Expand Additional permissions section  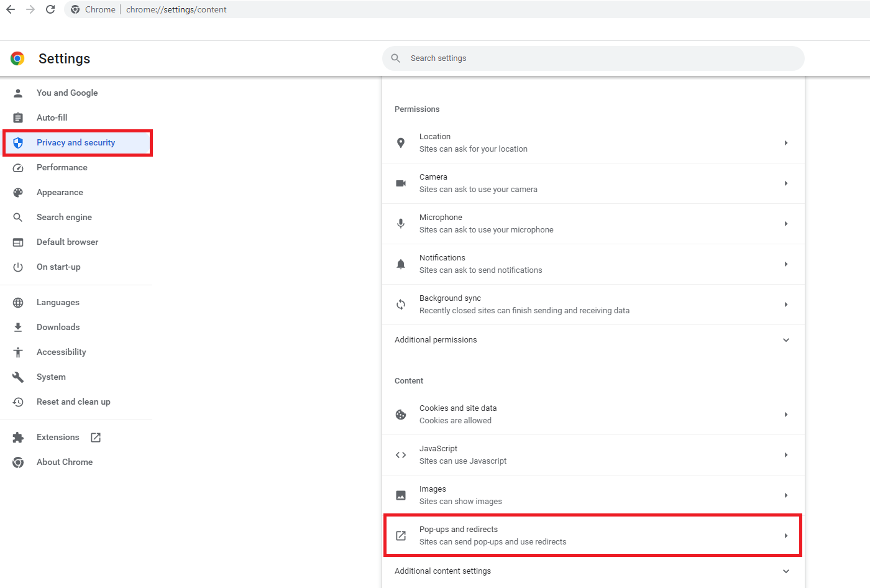[785, 340]
